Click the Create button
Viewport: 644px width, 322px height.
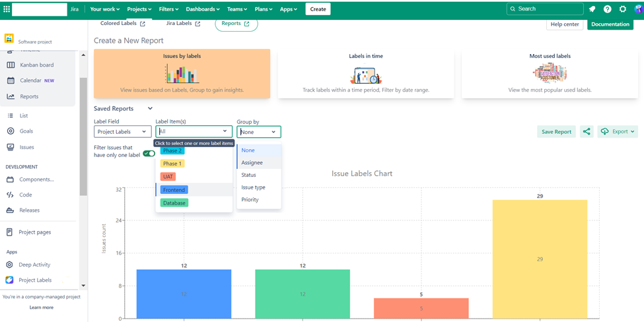[x=318, y=9]
